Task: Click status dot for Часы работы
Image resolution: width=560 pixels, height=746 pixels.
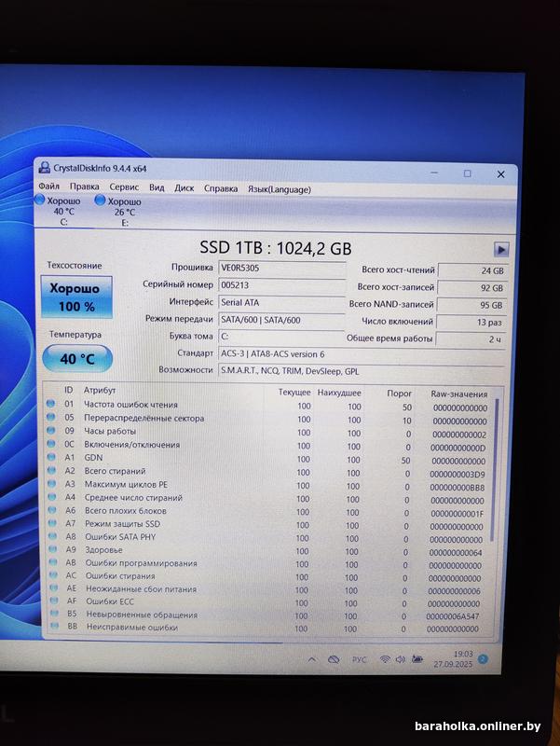Action: [x=51, y=430]
